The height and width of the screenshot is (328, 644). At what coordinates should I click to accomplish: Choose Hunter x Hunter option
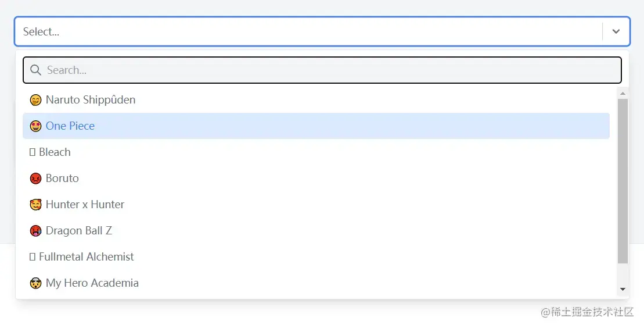pos(85,205)
